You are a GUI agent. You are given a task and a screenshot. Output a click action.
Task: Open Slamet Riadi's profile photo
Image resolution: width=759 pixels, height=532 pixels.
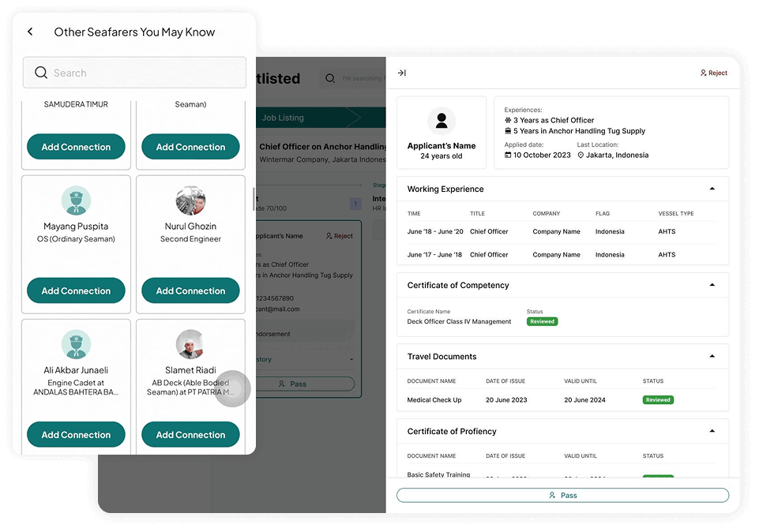point(190,345)
